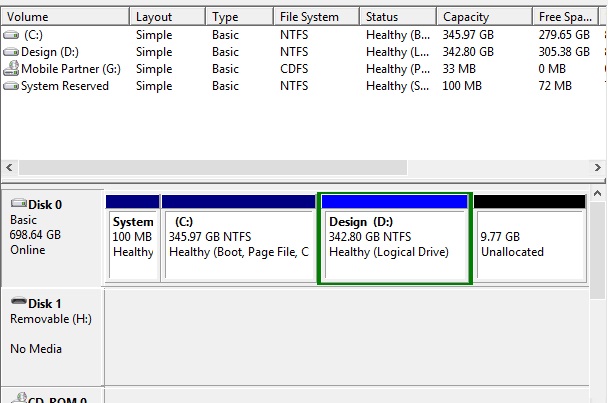Click the Disk 0 drive icon

(x=19, y=203)
